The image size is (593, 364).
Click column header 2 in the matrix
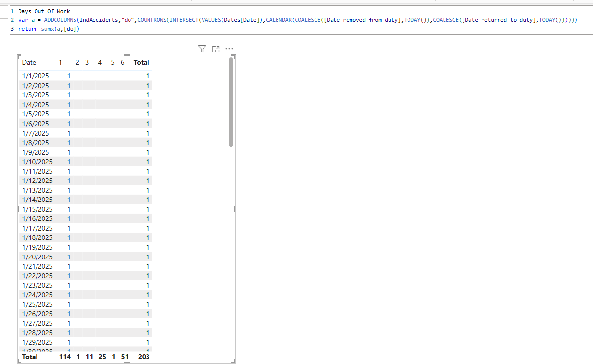point(77,62)
